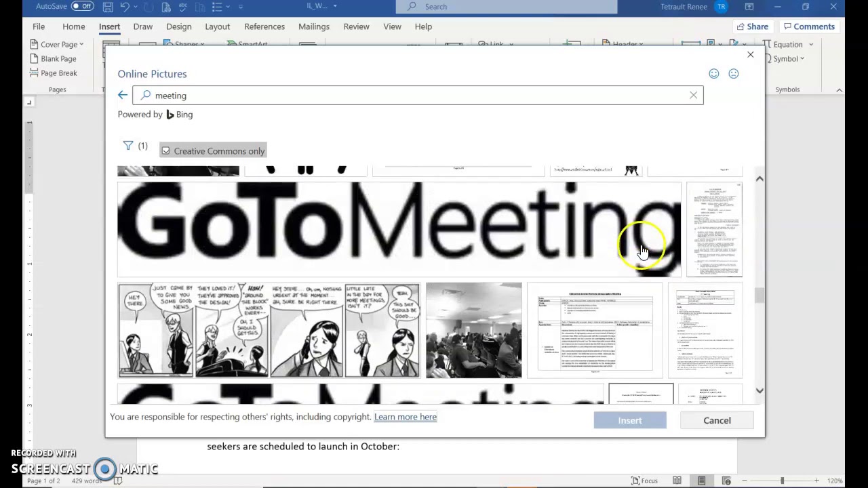Screen dimensions: 868x488
Task: Click the zoom out minus icon
Action: 746,481
